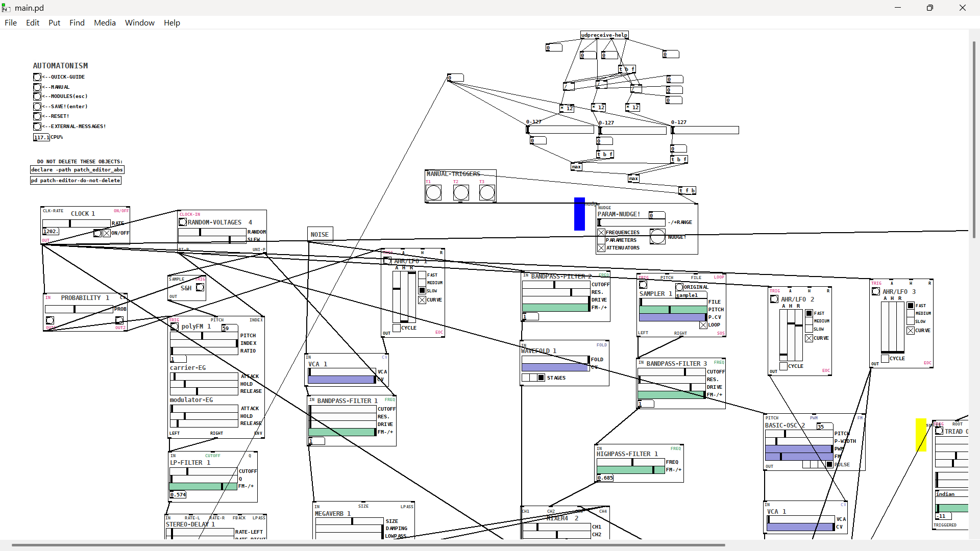Click the 't f b' object box

pyautogui.click(x=687, y=191)
